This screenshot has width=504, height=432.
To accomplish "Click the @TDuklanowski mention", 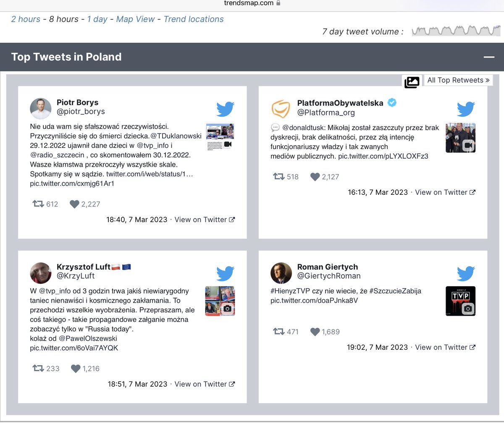I will pos(176,136).
